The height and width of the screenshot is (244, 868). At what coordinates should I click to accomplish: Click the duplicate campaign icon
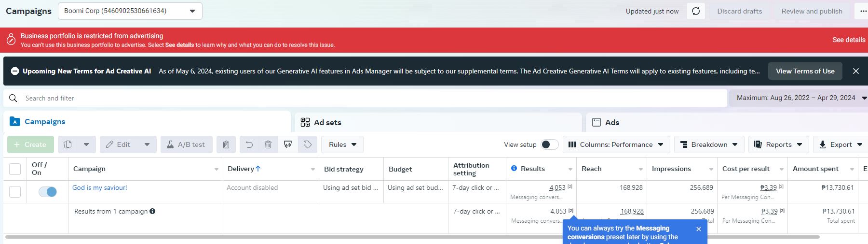tap(68, 144)
